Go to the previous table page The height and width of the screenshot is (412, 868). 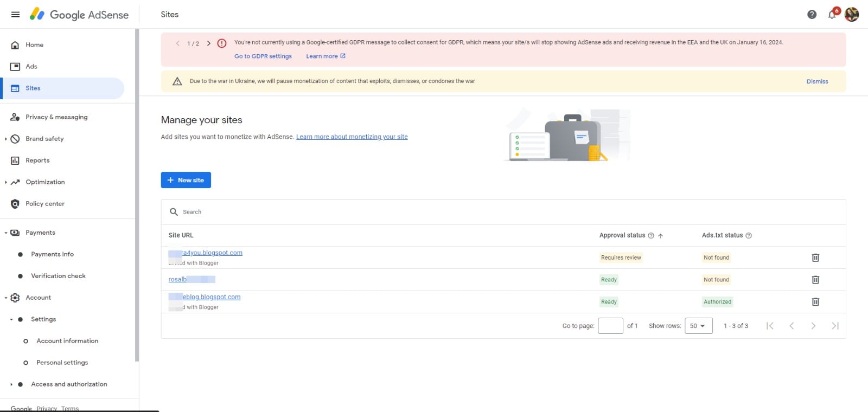click(792, 326)
